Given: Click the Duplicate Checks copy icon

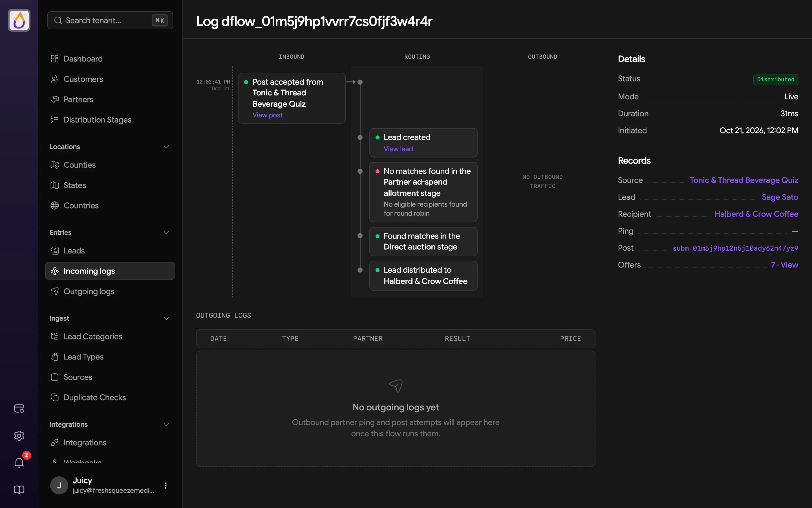Looking at the screenshot, I should (55, 397).
